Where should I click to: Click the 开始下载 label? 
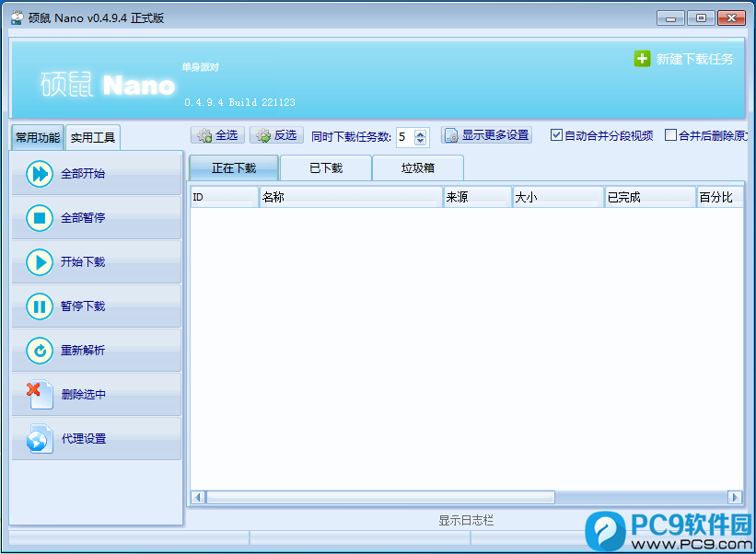83,262
